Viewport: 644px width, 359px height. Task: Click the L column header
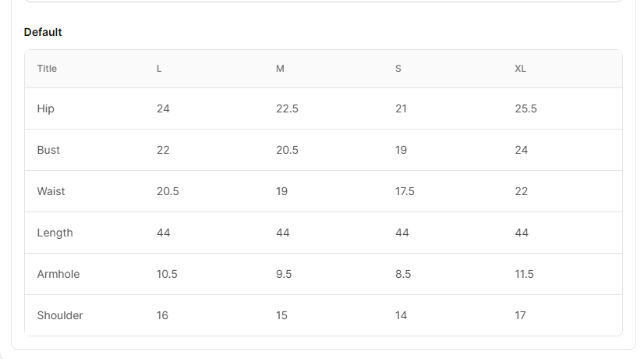click(159, 69)
